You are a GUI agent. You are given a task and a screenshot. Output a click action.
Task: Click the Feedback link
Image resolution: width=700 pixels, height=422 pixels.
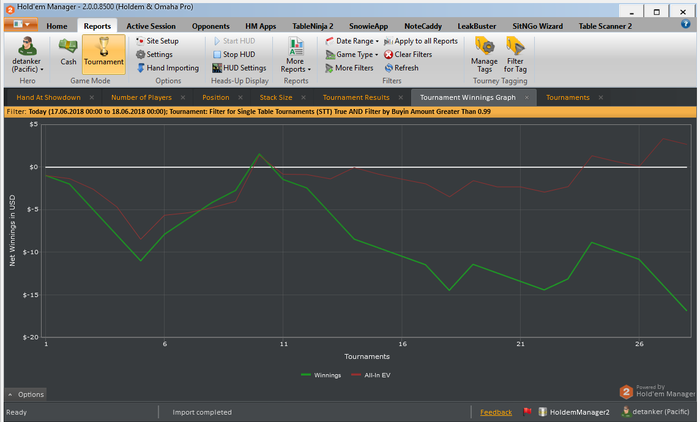tap(496, 412)
